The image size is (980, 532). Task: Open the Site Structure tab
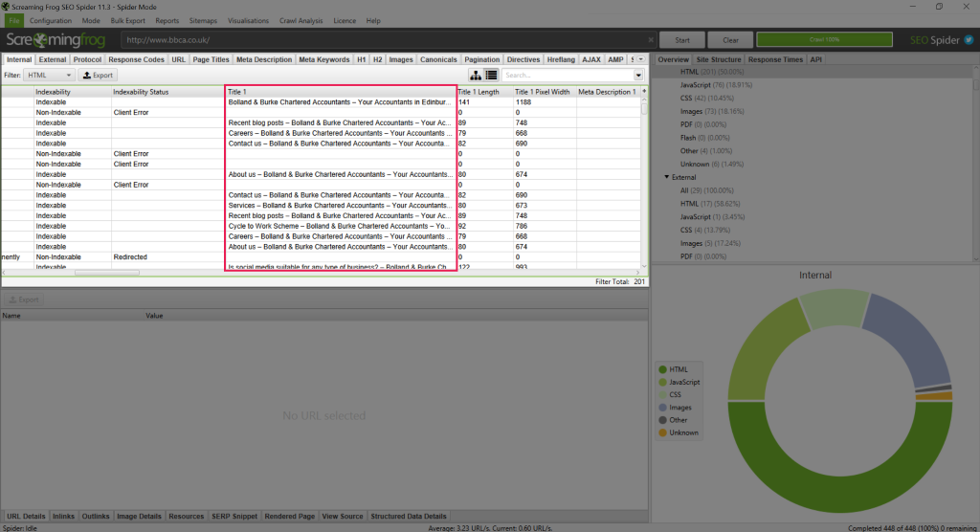(718, 59)
